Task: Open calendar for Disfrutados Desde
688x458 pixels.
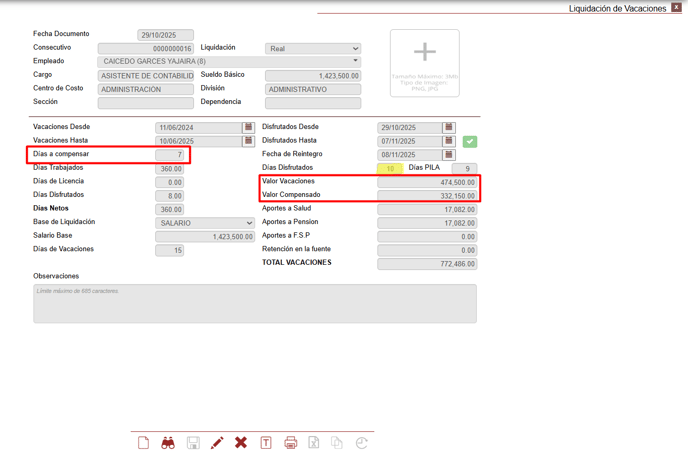Action: click(448, 128)
